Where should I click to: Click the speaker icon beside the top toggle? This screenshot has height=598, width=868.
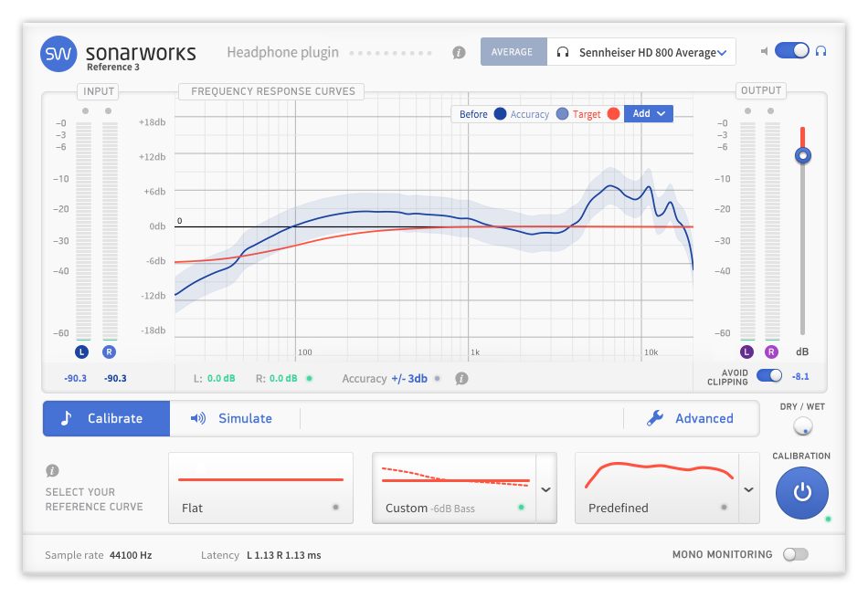[x=764, y=51]
